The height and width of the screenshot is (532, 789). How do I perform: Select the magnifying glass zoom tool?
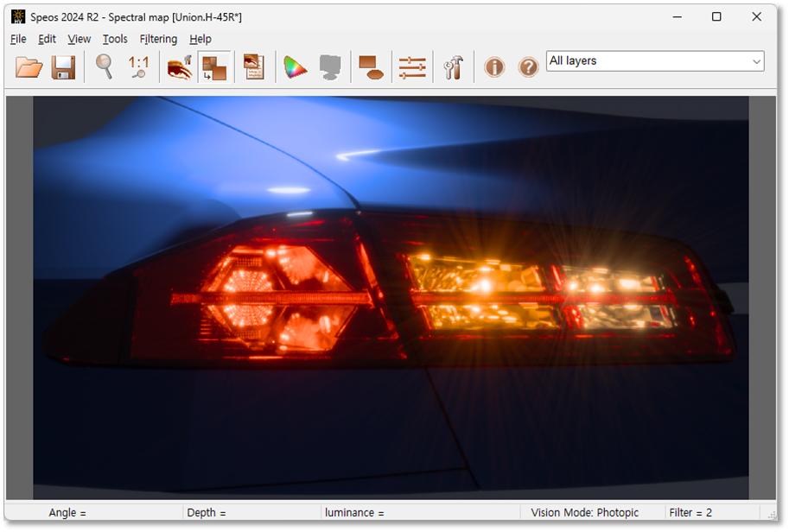click(105, 66)
